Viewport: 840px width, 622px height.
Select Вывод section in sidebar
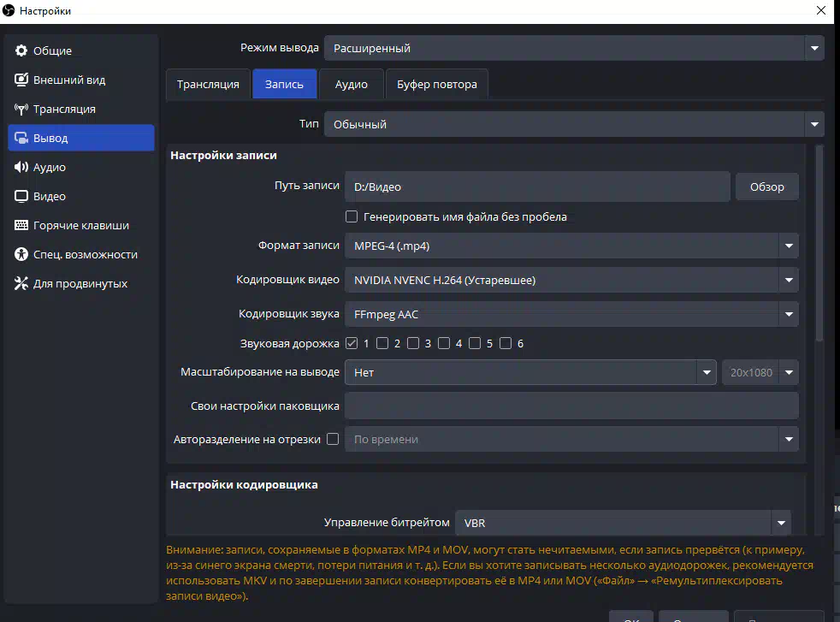[x=81, y=139]
